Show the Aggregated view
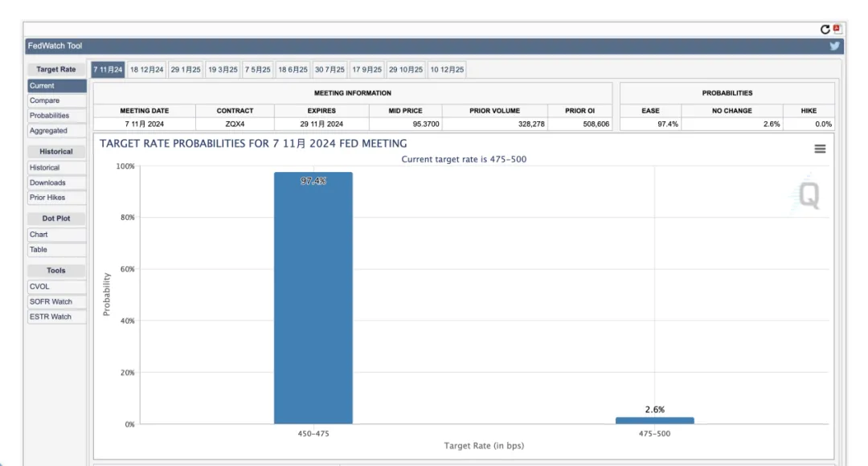Image resolution: width=868 pixels, height=466 pixels. point(57,131)
